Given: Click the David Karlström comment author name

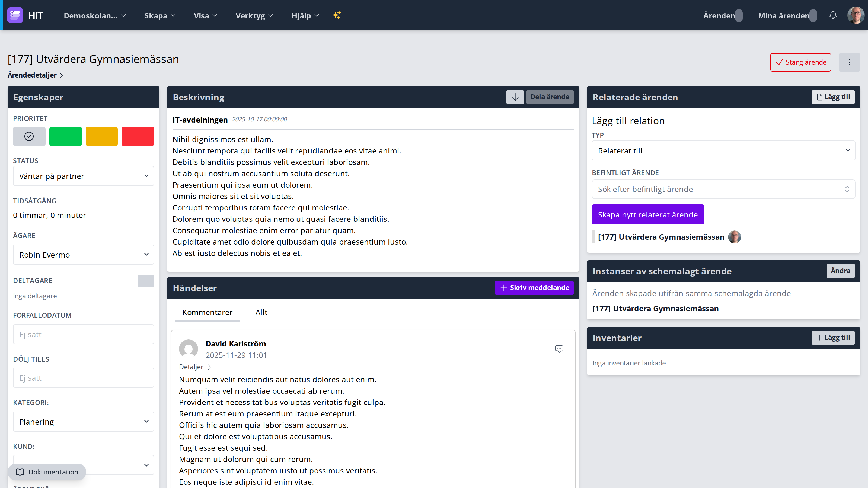Looking at the screenshot, I should coord(236,343).
